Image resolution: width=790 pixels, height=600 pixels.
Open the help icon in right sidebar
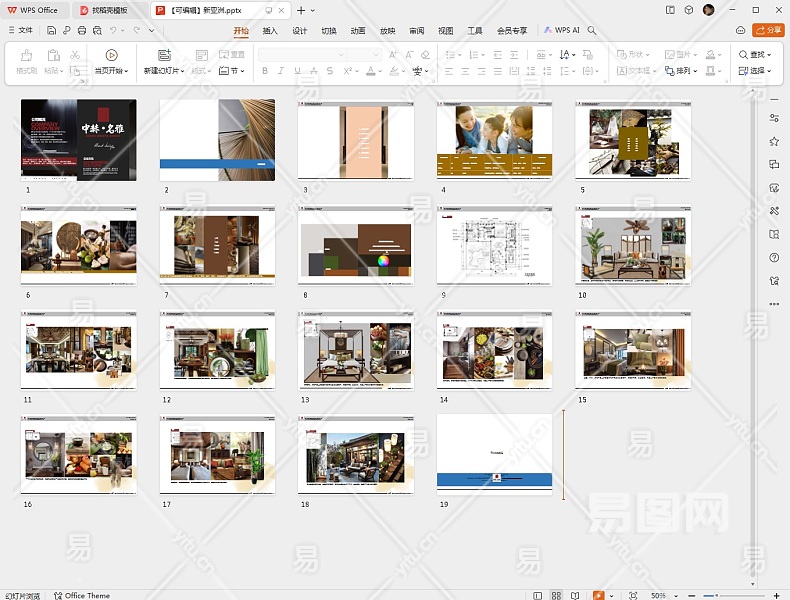[774, 258]
